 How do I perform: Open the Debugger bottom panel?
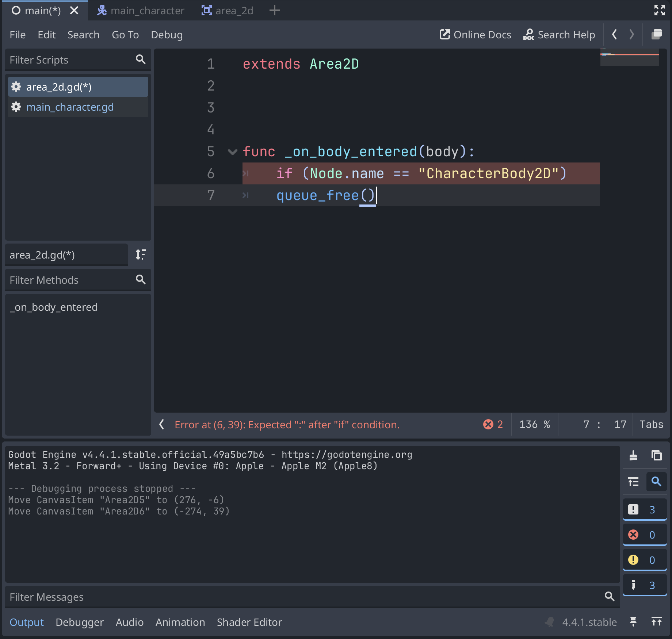(x=80, y=622)
